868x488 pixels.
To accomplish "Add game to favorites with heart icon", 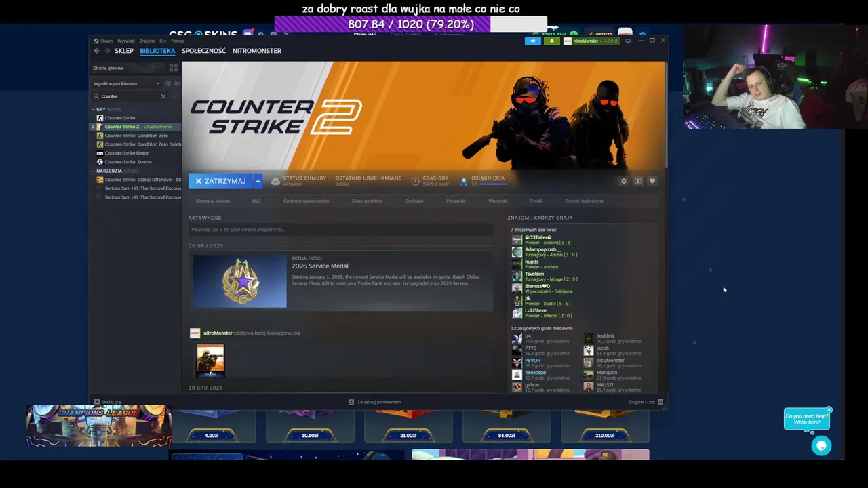I will (652, 181).
